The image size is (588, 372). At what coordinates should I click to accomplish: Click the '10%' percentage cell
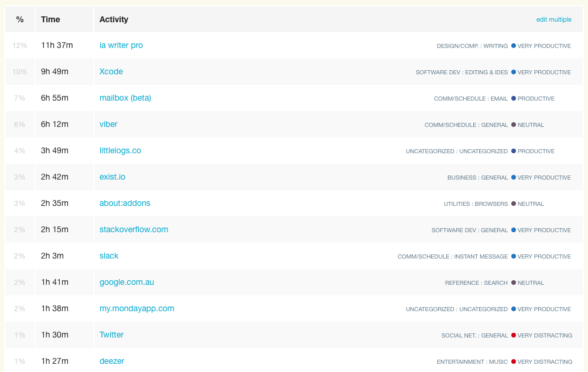tap(19, 72)
